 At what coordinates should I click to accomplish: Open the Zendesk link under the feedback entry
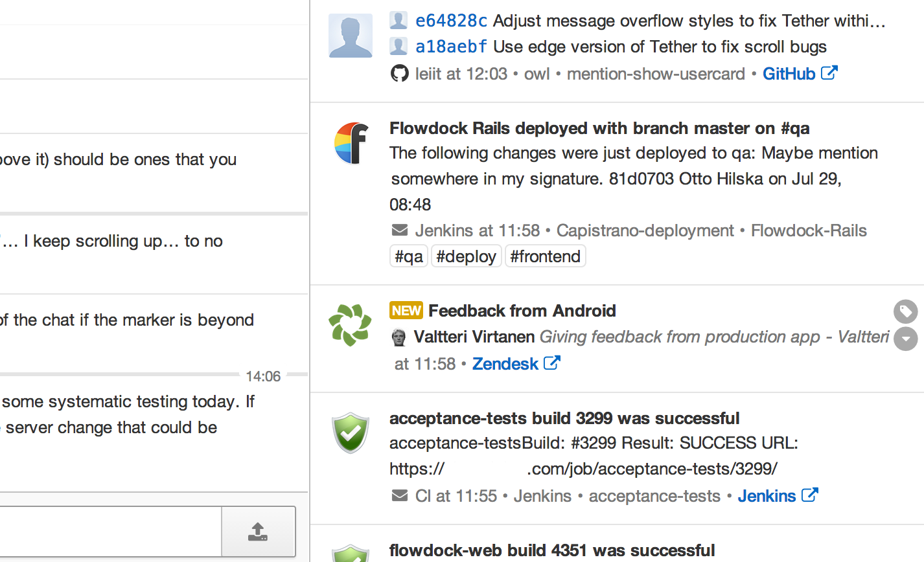(505, 363)
